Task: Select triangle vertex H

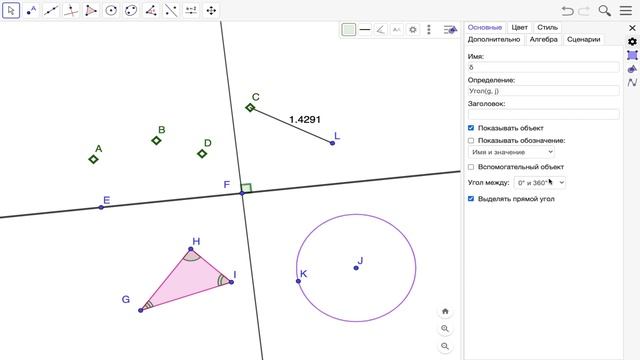Action: click(191, 249)
